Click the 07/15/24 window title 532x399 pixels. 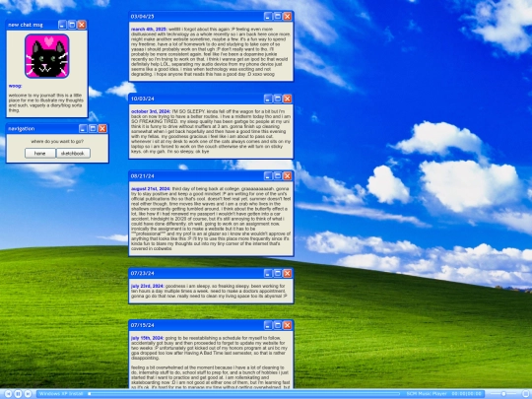[x=143, y=325]
